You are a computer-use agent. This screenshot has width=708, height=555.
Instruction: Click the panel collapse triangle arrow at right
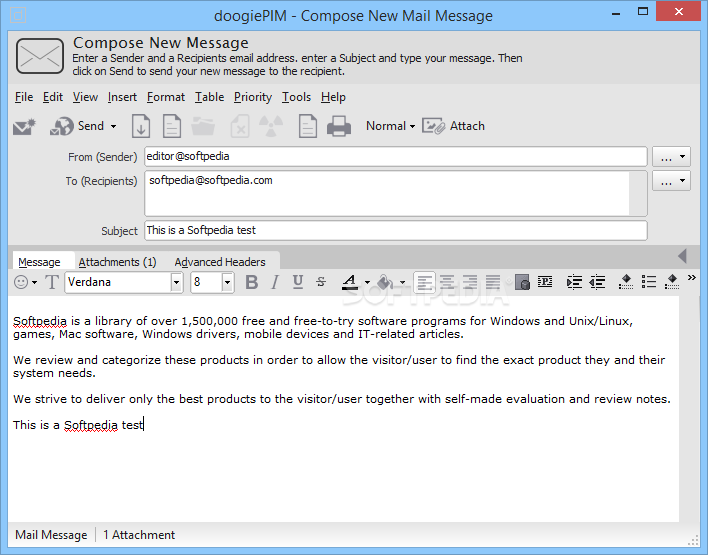682,256
